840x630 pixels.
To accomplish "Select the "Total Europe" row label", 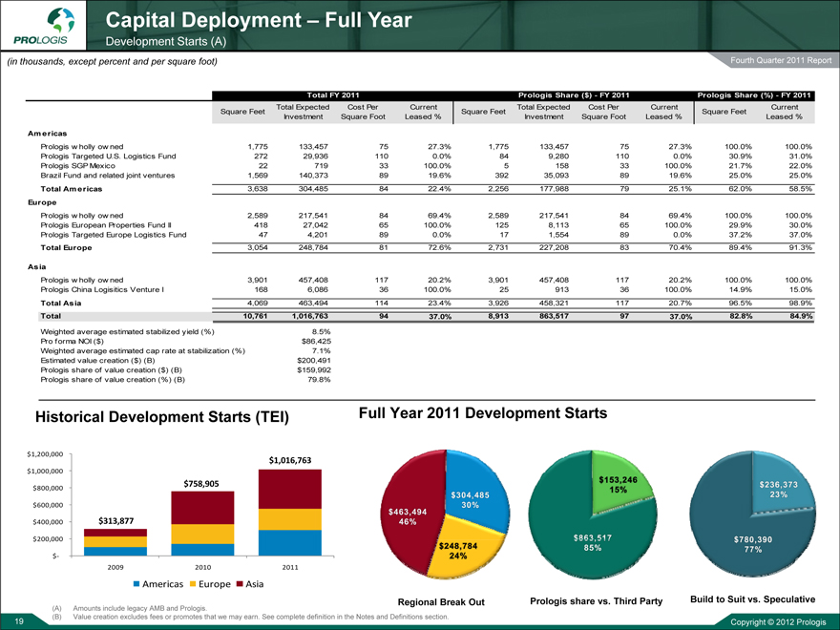I will [60, 247].
